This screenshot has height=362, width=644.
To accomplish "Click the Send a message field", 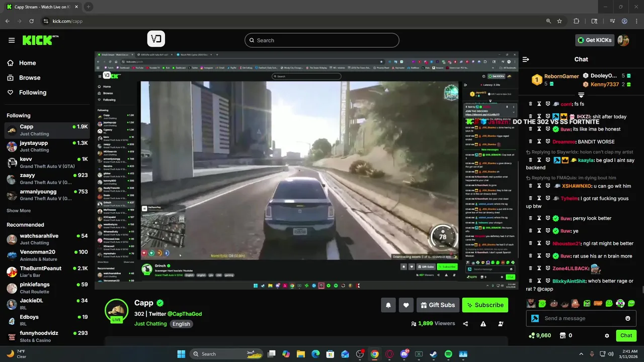I will pos(581,318).
